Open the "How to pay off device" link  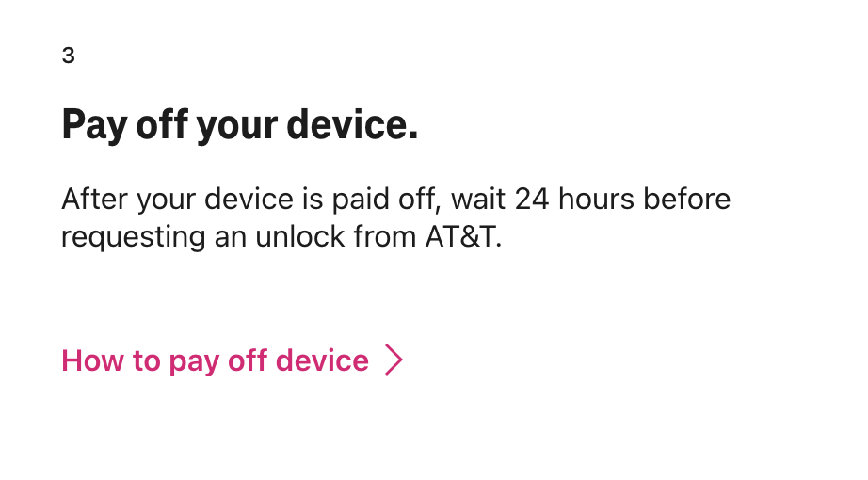(215, 360)
